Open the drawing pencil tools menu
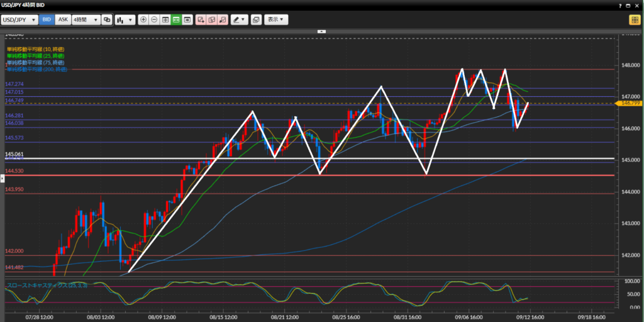The width and height of the screenshot is (644, 322). click(x=239, y=19)
